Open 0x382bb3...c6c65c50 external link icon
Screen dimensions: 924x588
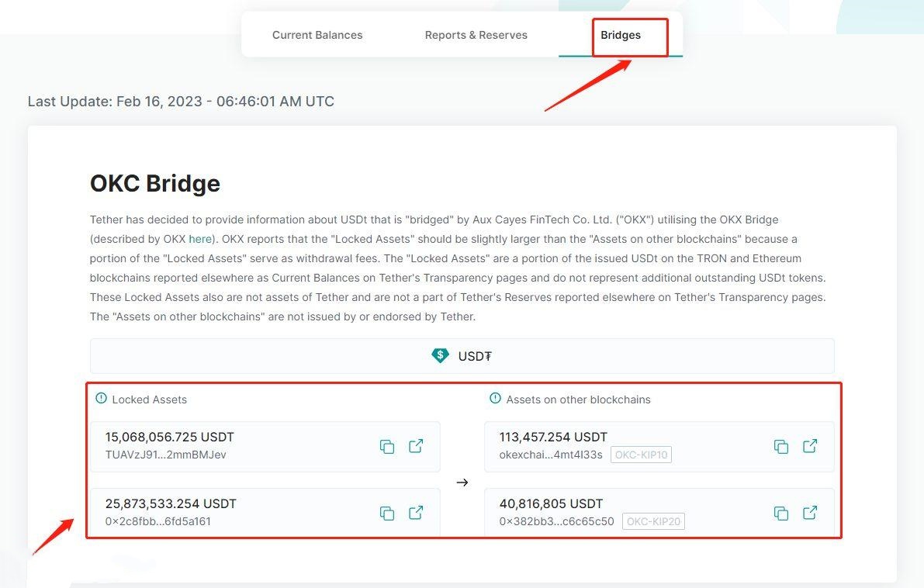coord(810,513)
